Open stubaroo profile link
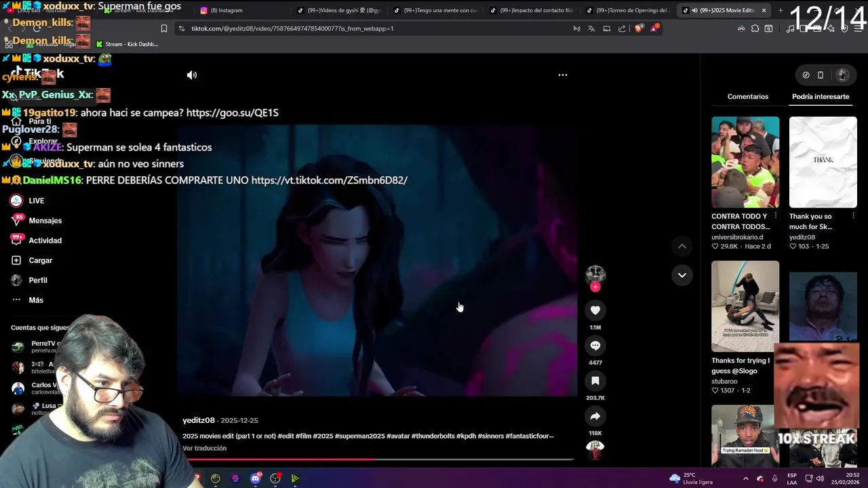Image resolution: width=868 pixels, height=488 pixels. coord(724,382)
